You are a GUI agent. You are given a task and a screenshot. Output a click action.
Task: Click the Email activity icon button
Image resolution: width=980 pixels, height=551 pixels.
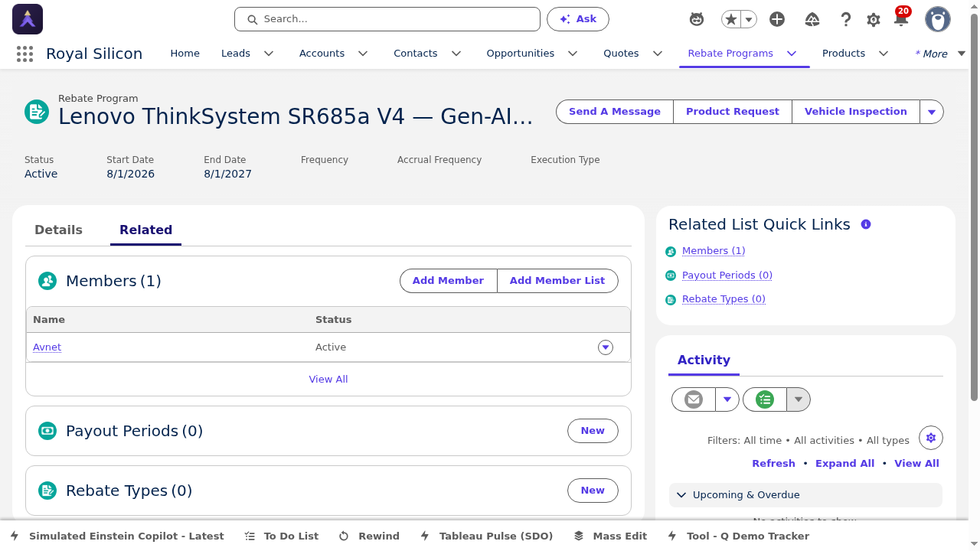click(x=694, y=399)
